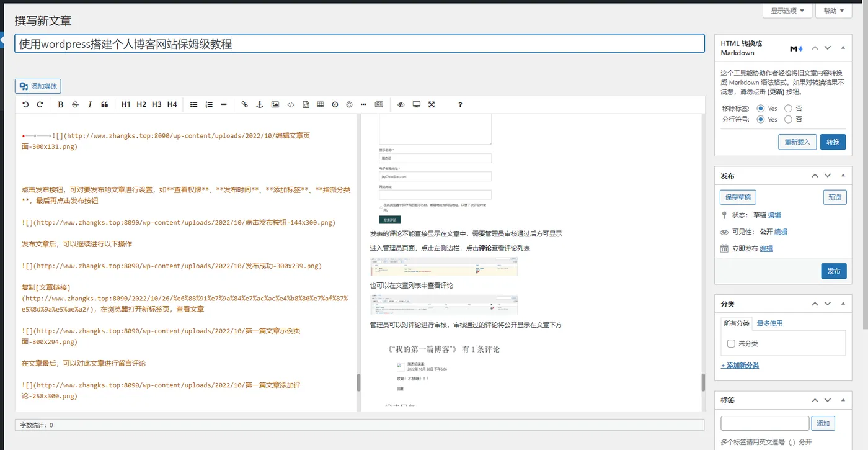Viewport: 868px width, 450px height.
Task: Click the preview pane scrollbar thumb
Action: click(702, 382)
